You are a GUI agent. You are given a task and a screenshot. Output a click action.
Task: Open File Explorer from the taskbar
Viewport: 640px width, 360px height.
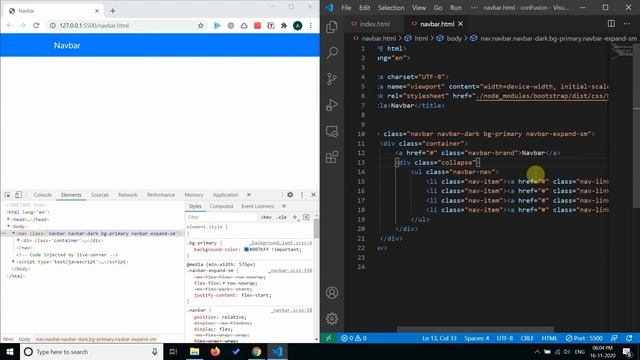(194, 351)
